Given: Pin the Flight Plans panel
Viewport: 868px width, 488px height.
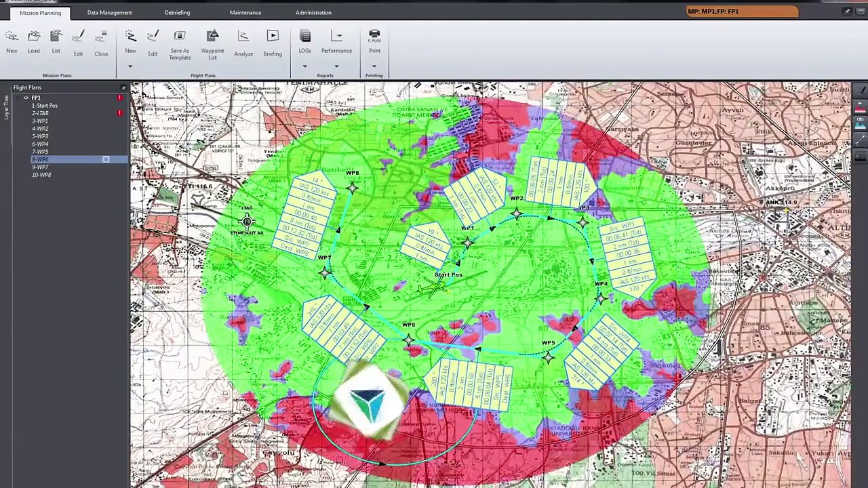Looking at the screenshot, I should coord(123,87).
